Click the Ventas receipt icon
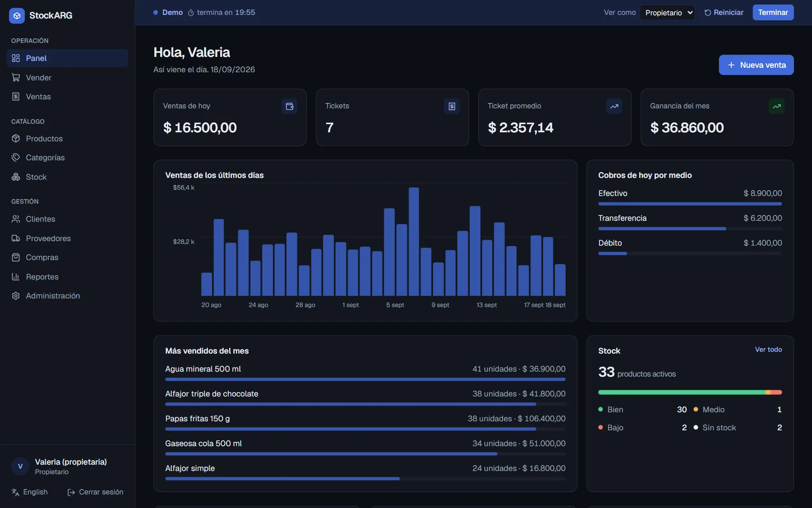 [16, 97]
